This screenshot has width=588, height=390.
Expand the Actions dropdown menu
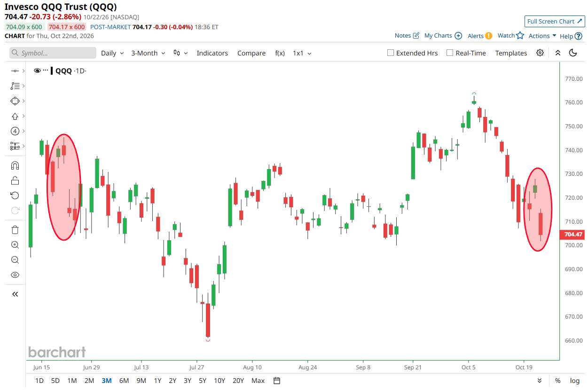pyautogui.click(x=542, y=36)
